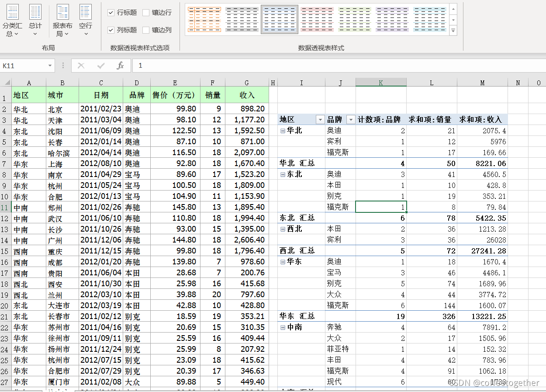The image size is (546, 392).
Task: Click the 菲亚特 brand row in pivot table
Action: pyautogui.click(x=340, y=349)
